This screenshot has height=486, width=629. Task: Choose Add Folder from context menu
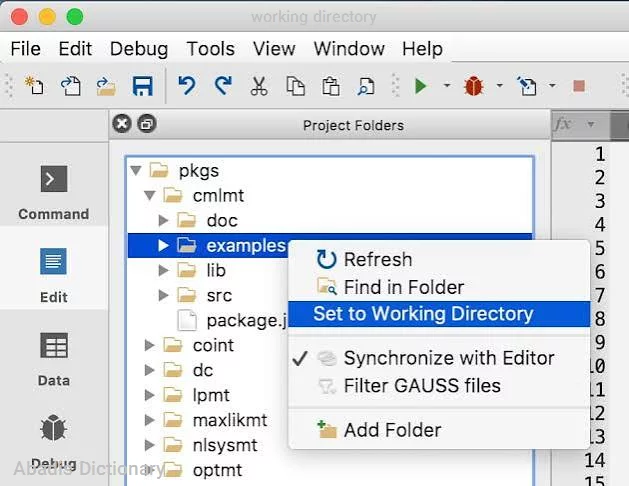point(439,430)
